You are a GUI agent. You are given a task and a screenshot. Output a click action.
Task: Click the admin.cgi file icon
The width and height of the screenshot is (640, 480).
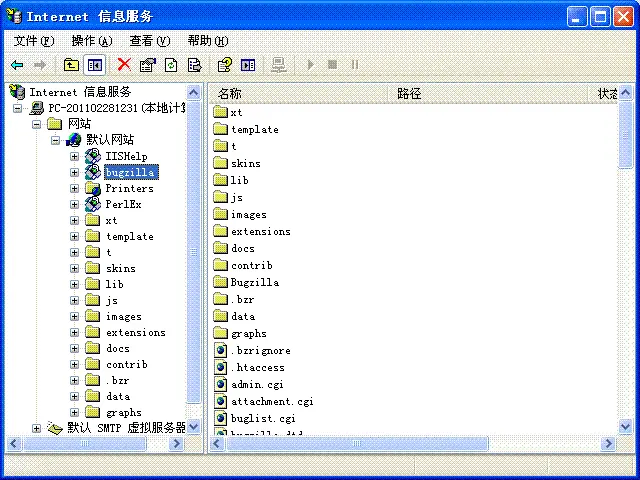click(221, 384)
